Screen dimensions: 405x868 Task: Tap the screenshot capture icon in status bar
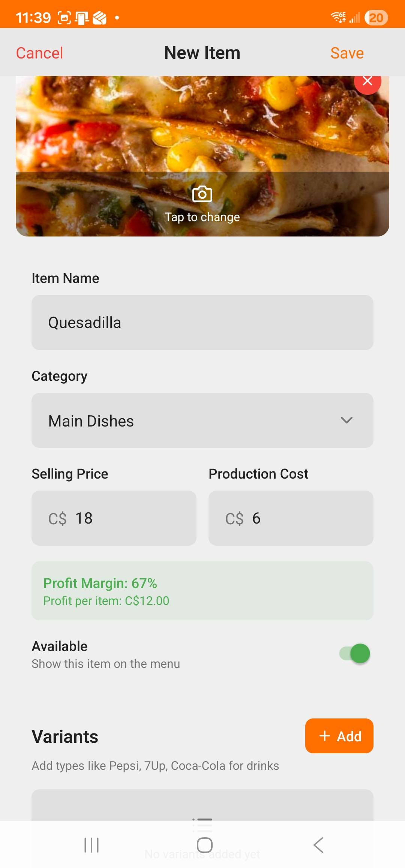(64, 18)
